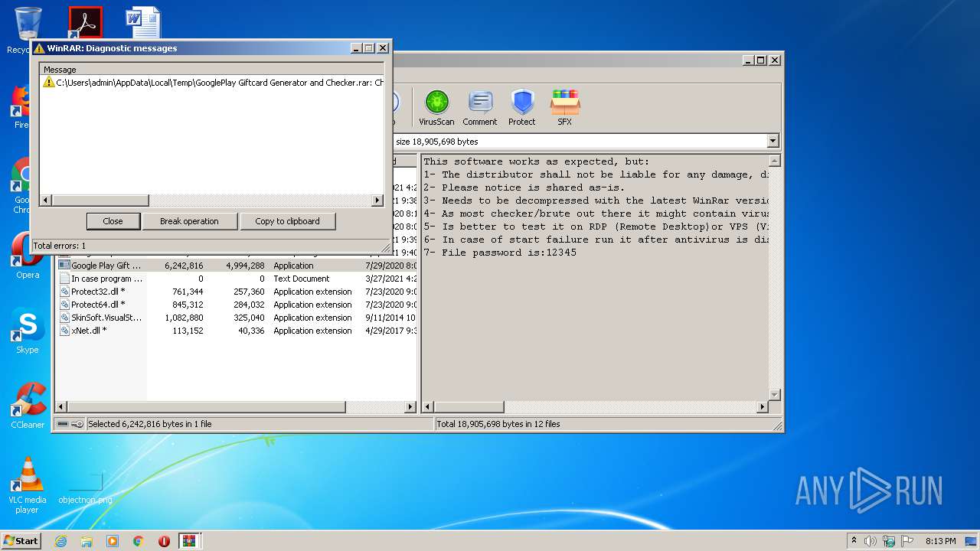The image size is (980, 551).
Task: Select the Google Play Gift application file
Action: (237, 266)
